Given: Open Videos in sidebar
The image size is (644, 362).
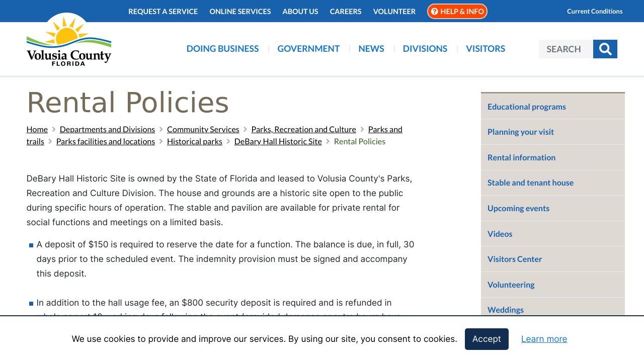Looking at the screenshot, I should point(553,234).
